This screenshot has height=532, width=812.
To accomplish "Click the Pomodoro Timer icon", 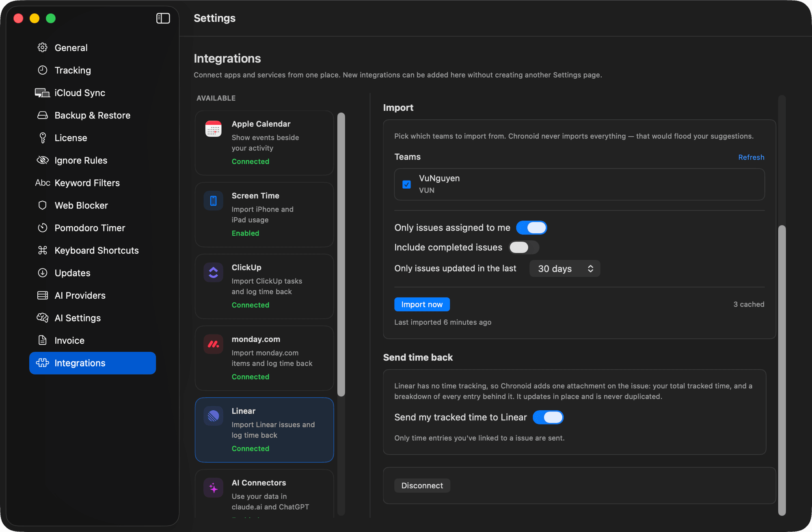I will [43, 228].
